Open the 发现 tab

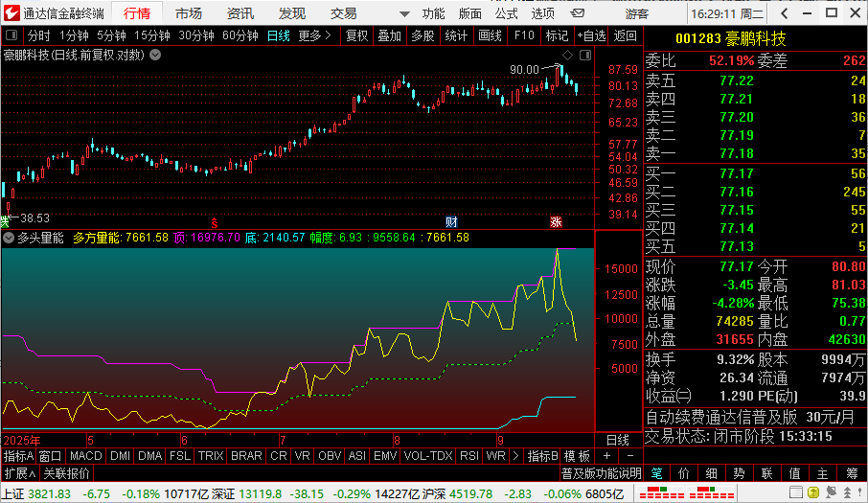tap(292, 13)
